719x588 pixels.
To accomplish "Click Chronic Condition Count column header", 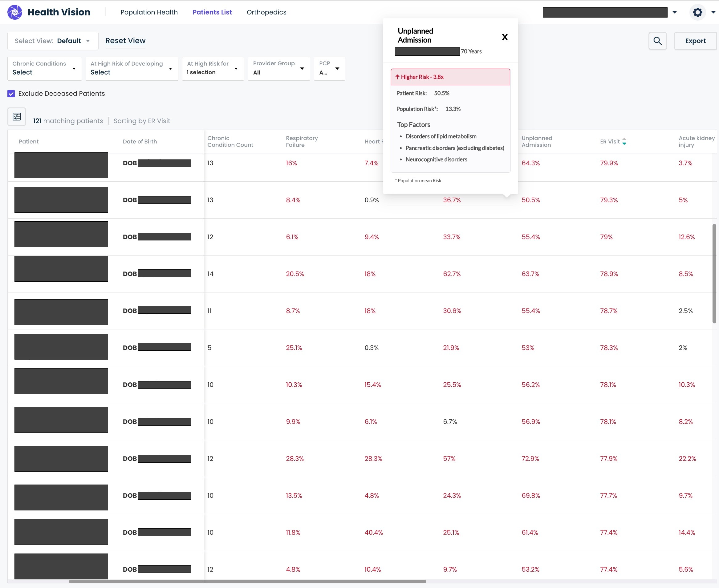I will tap(230, 142).
